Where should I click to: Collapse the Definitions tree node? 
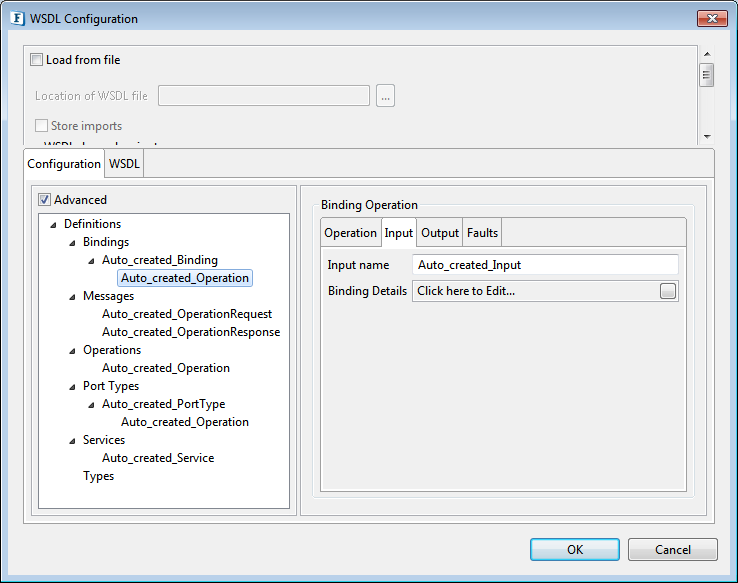pos(53,225)
